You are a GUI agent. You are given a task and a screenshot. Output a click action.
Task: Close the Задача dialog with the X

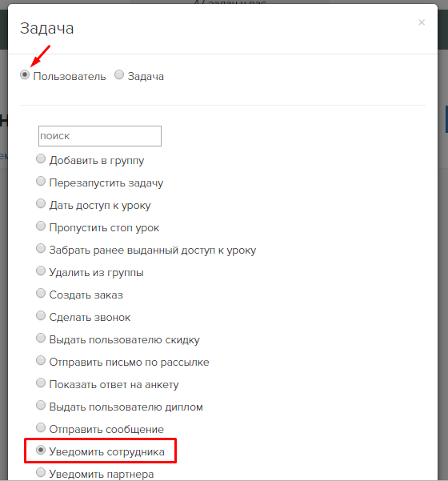coord(422,22)
